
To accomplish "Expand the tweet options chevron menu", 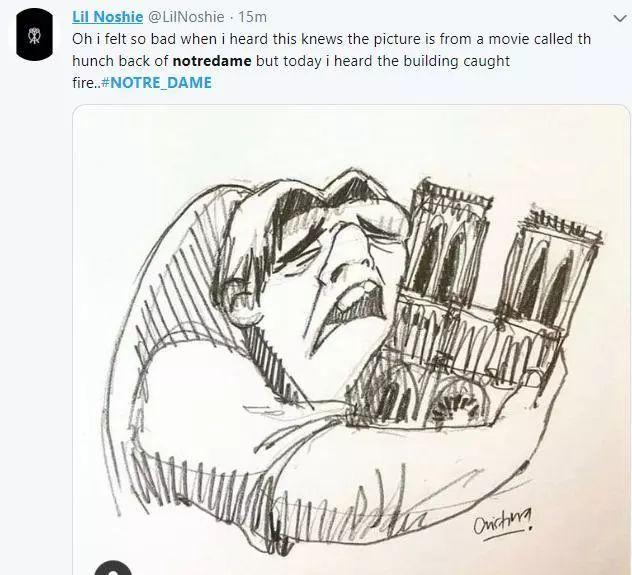I will [x=620, y=19].
